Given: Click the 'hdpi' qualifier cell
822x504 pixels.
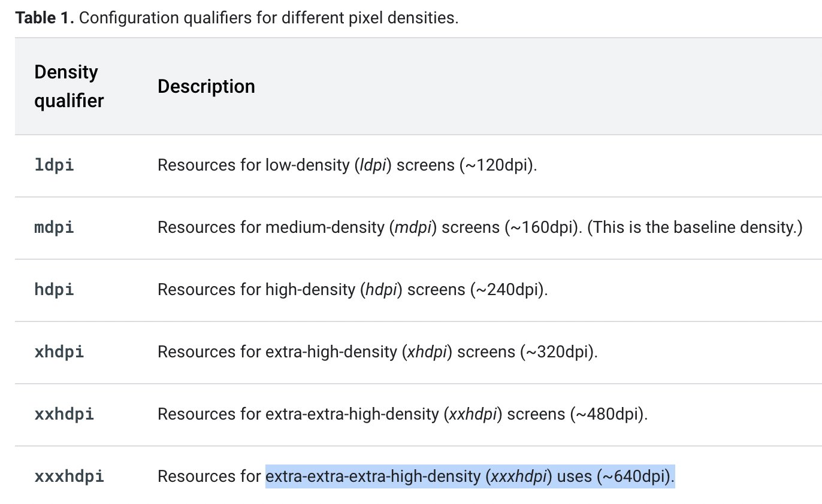Looking at the screenshot, I should coord(54,290).
